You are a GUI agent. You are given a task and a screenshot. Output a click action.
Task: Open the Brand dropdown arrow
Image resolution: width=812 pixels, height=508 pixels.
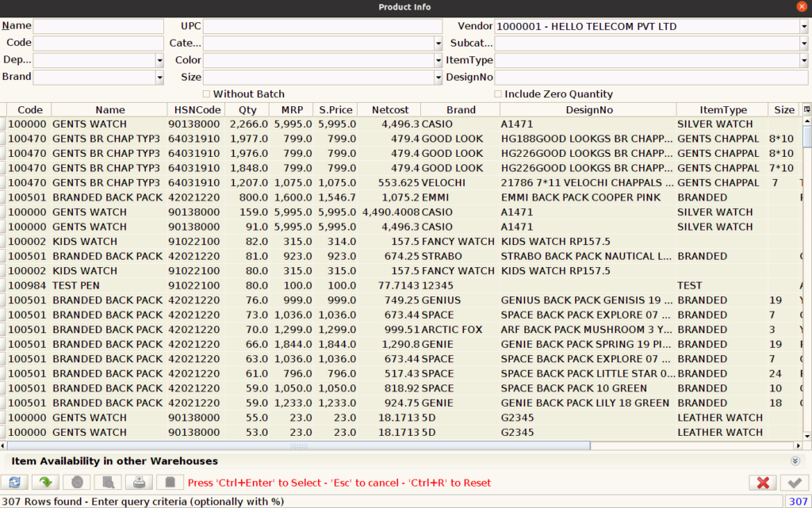tap(159, 78)
